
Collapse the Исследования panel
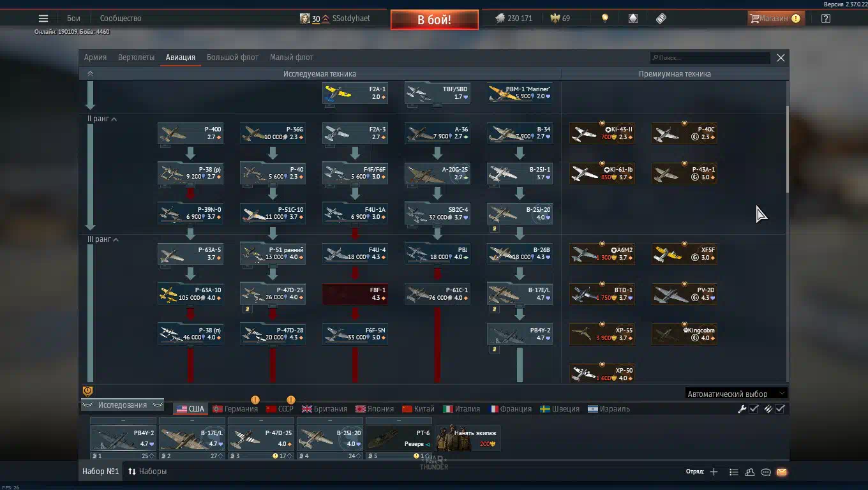[x=123, y=405]
